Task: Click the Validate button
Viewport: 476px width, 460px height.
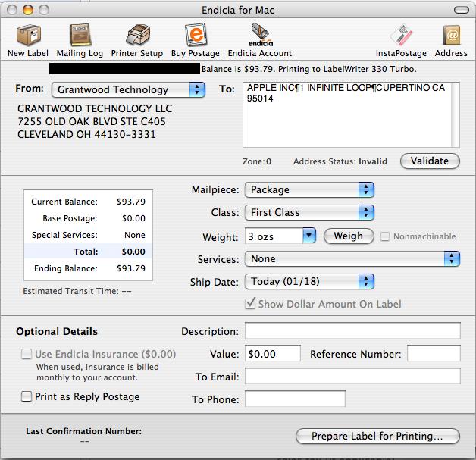Action: pos(430,161)
